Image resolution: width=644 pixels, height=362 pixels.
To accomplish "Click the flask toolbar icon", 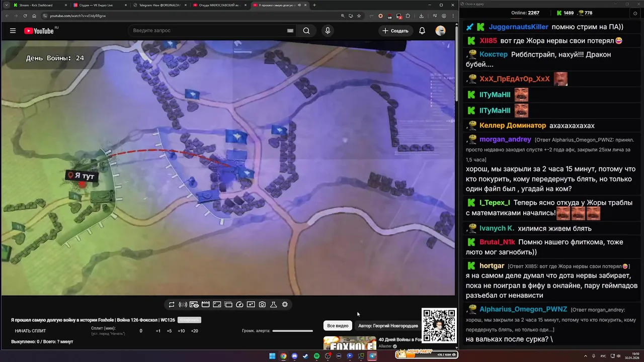I will pyautogui.click(x=274, y=304).
